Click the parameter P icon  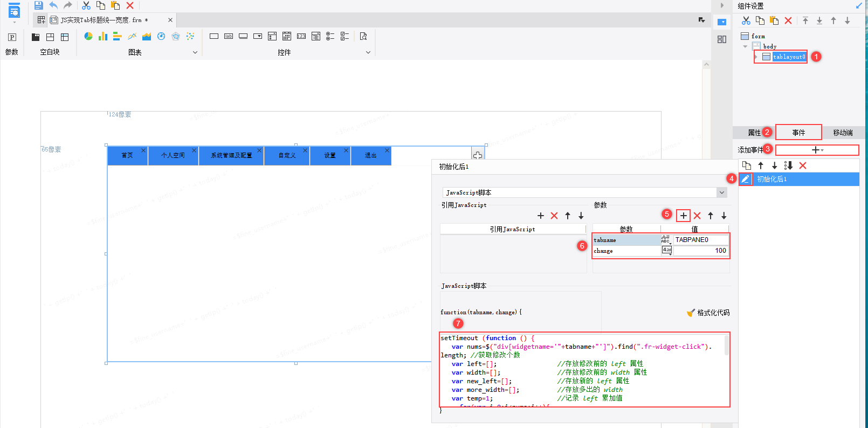(12, 37)
